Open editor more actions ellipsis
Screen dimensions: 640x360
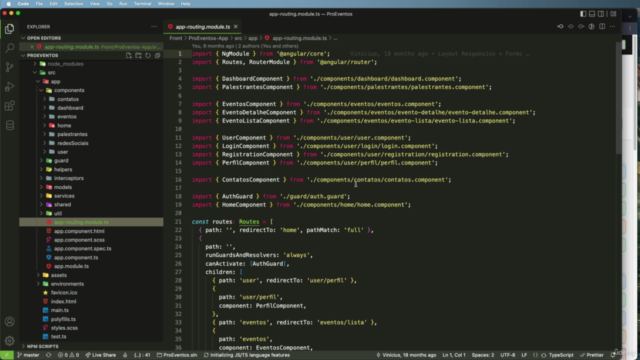pyautogui.click(x=612, y=27)
